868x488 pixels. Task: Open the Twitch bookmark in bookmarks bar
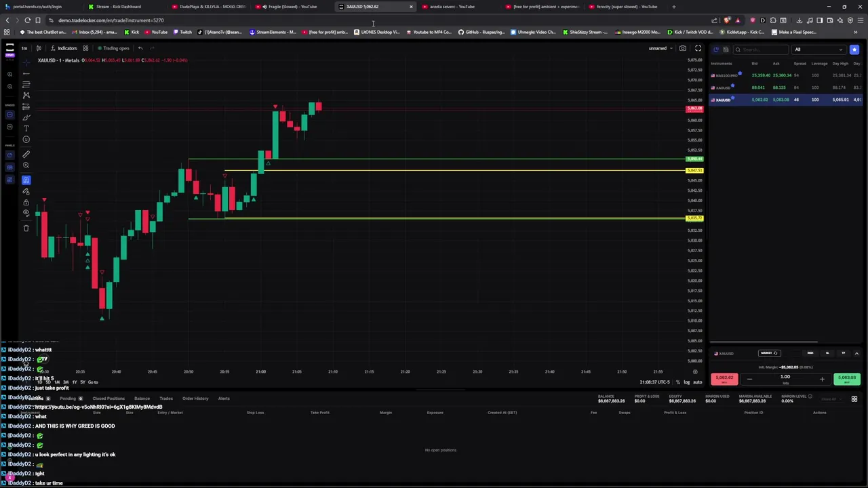click(x=182, y=32)
